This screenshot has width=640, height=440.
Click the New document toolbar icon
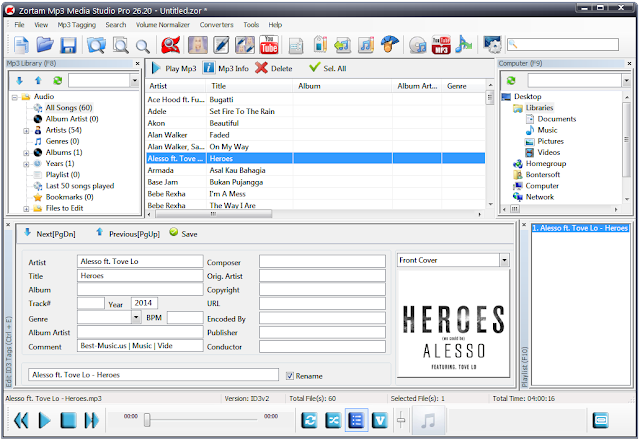click(21, 45)
